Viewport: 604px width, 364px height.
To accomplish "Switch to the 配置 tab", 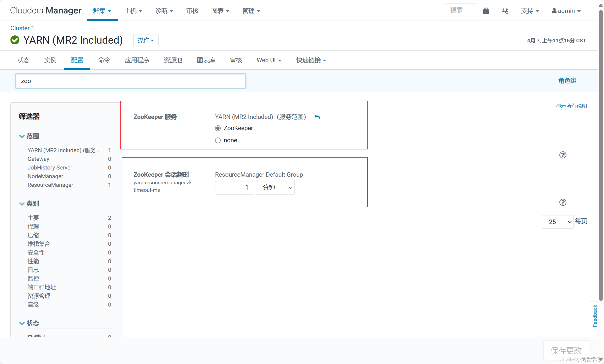I will coord(77,60).
